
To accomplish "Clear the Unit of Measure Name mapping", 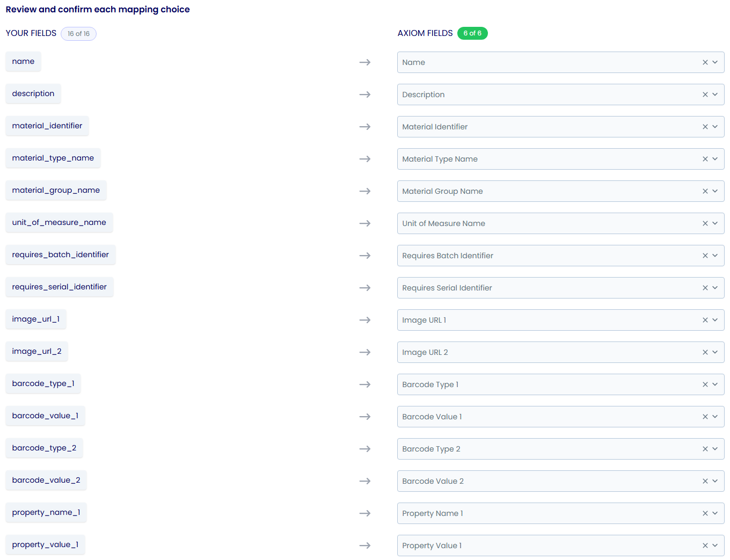I will pos(705,223).
